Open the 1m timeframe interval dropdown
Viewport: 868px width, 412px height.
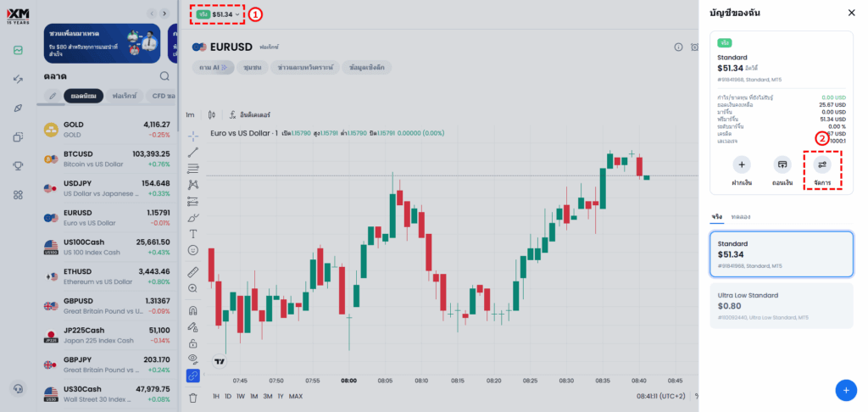(x=190, y=114)
